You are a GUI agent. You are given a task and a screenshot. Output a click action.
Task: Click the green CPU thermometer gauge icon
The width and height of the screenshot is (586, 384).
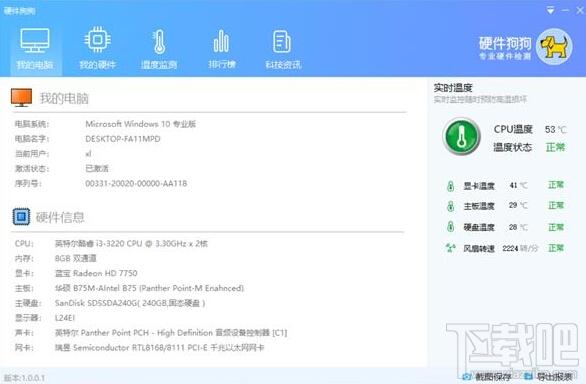pyautogui.click(x=461, y=136)
